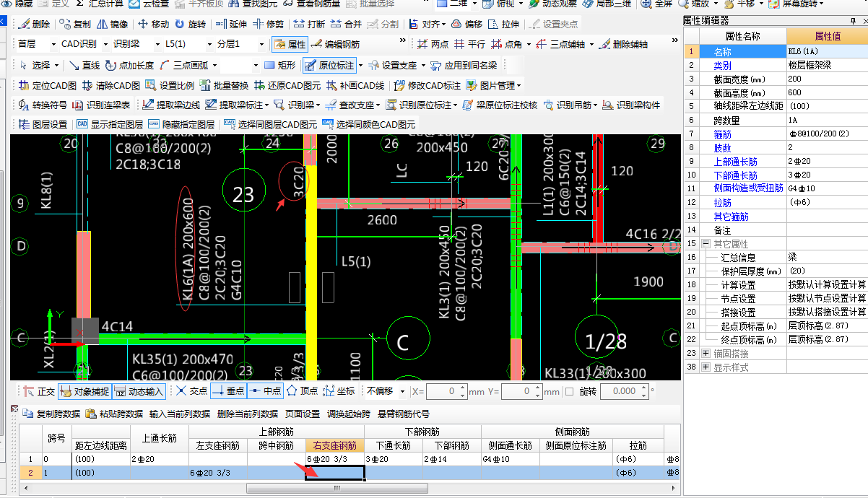
Task: Open 修改CAD标注 annotation editor
Action: tap(428, 85)
